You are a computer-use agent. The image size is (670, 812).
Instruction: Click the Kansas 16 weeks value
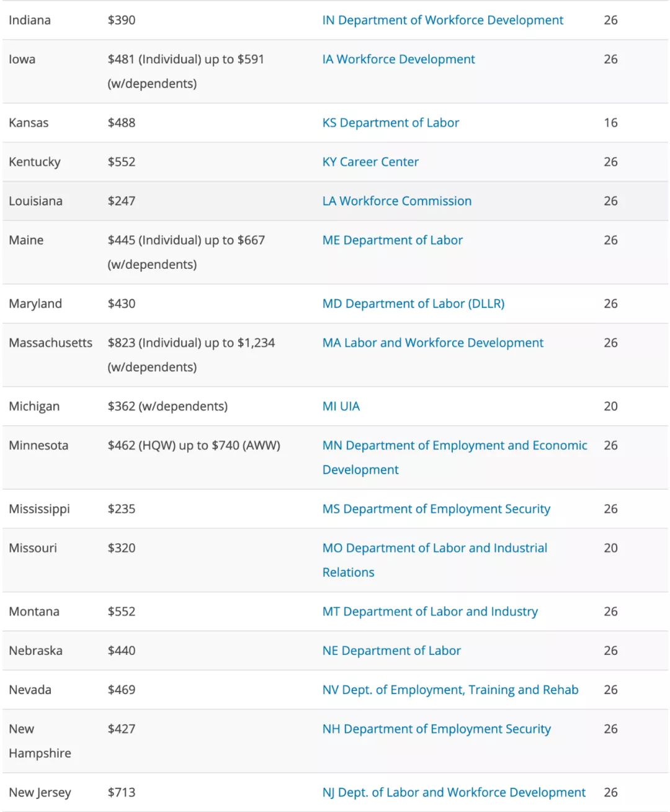(x=610, y=122)
